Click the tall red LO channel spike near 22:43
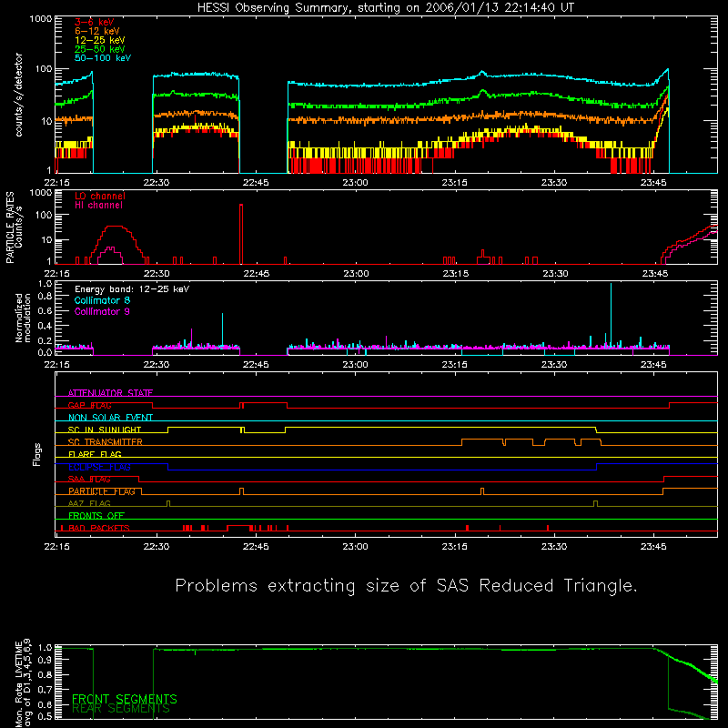Image resolution: width=728 pixels, height=728 pixels. tap(241, 234)
